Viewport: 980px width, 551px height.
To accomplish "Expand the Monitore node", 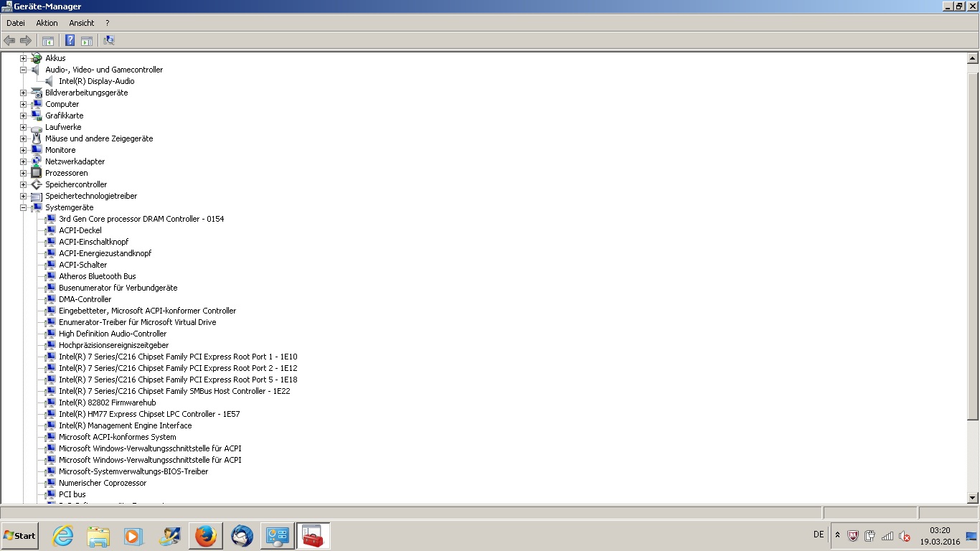I will point(23,150).
